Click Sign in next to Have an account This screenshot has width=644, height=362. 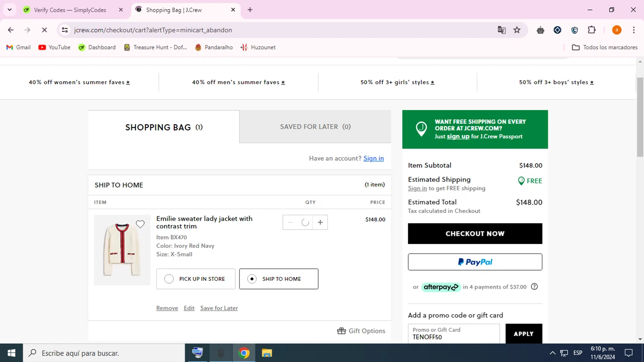pyautogui.click(x=374, y=158)
